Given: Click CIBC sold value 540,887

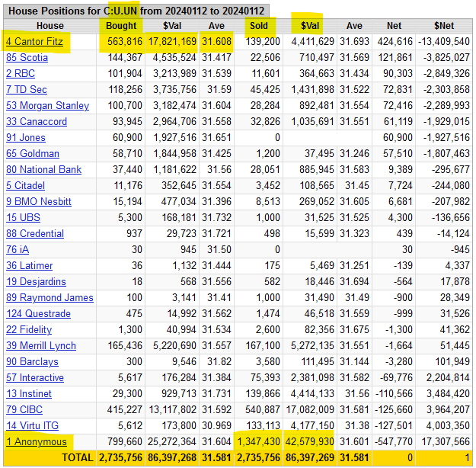Looking at the screenshot, I should (x=263, y=409).
